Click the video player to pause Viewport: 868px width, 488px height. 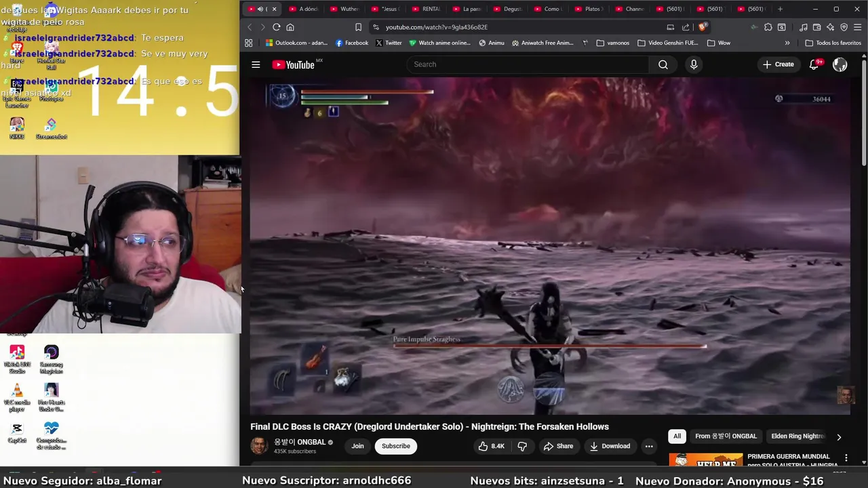550,245
